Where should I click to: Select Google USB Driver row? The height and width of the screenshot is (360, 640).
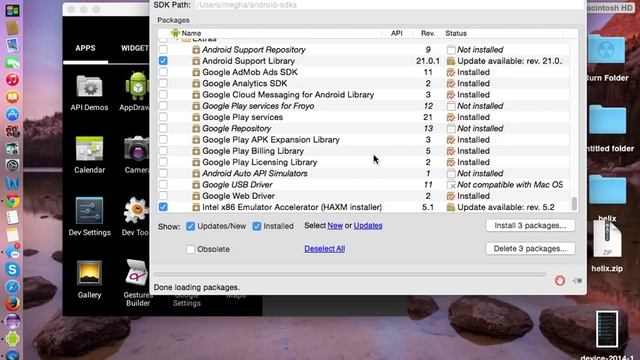[x=364, y=184]
